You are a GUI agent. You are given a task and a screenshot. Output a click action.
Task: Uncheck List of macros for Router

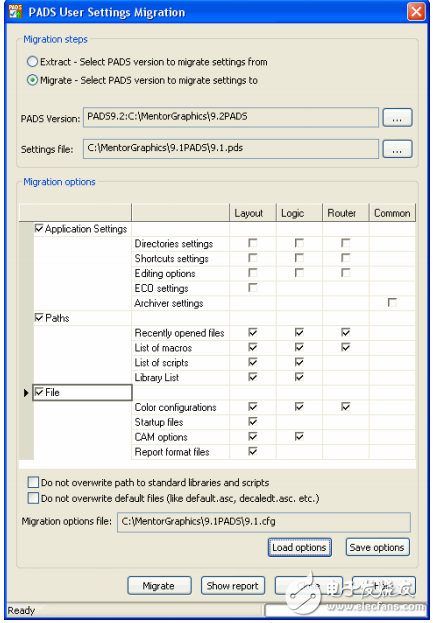point(346,347)
